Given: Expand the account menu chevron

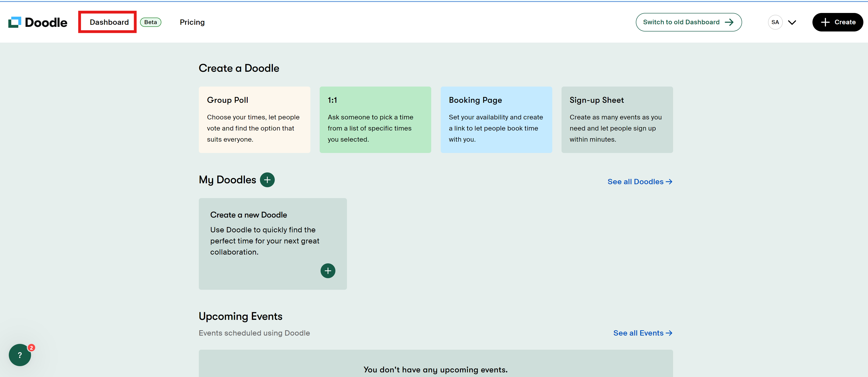Looking at the screenshot, I should 792,22.
